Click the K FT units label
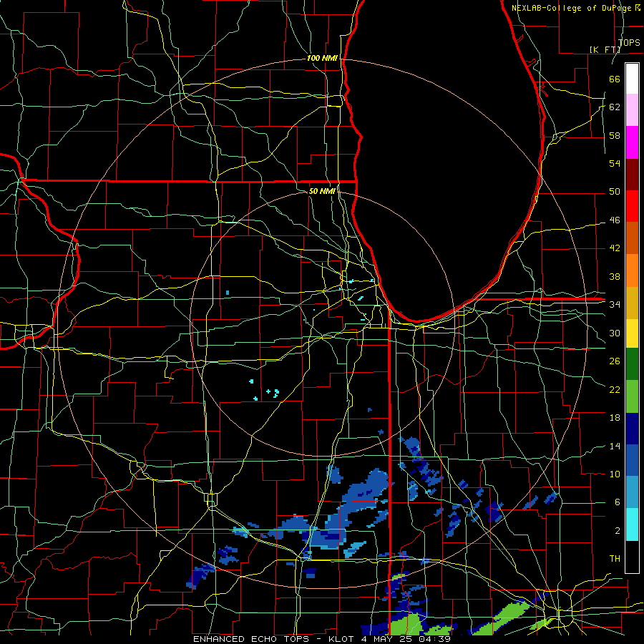This screenshot has width=644, height=644. pos(605,49)
